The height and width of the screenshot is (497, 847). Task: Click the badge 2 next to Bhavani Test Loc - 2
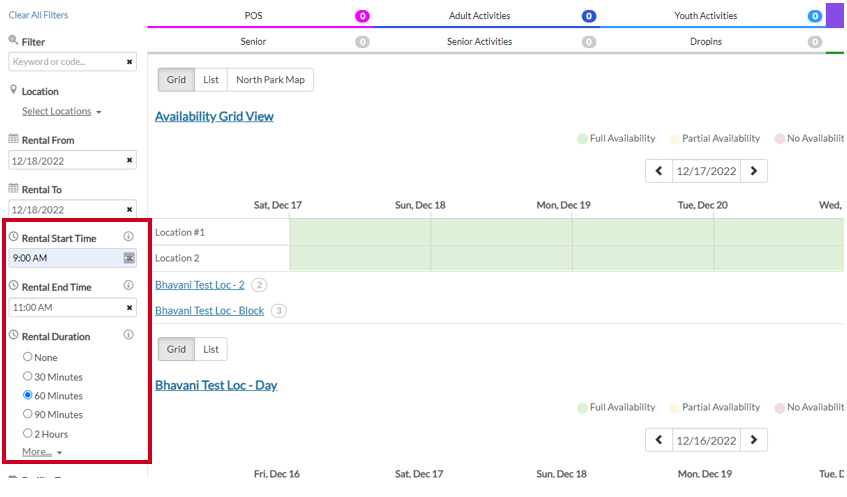(x=259, y=285)
